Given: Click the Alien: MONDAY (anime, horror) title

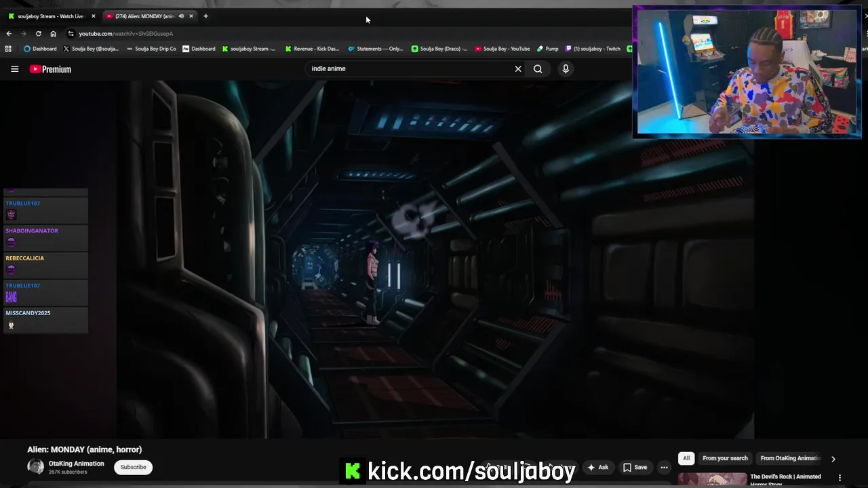Looking at the screenshot, I should [85, 449].
